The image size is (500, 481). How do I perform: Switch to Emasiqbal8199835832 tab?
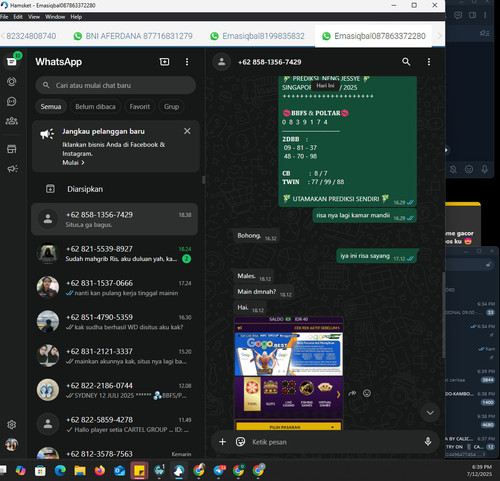click(x=257, y=36)
